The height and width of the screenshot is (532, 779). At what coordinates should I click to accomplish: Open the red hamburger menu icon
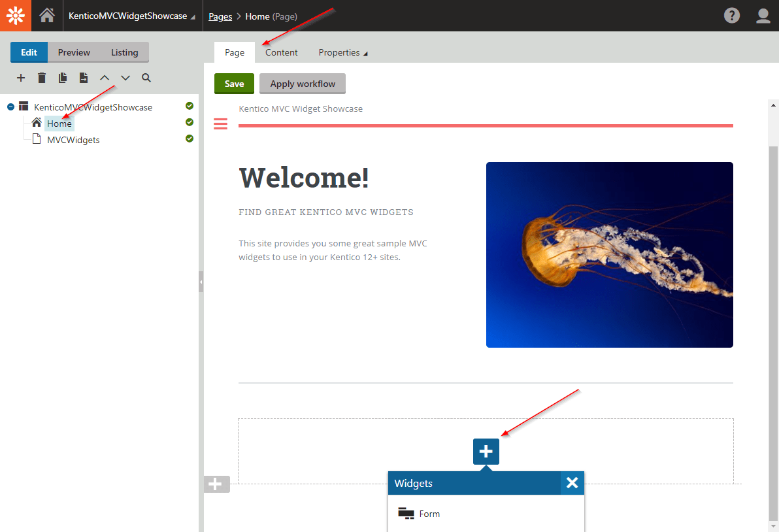(x=221, y=124)
